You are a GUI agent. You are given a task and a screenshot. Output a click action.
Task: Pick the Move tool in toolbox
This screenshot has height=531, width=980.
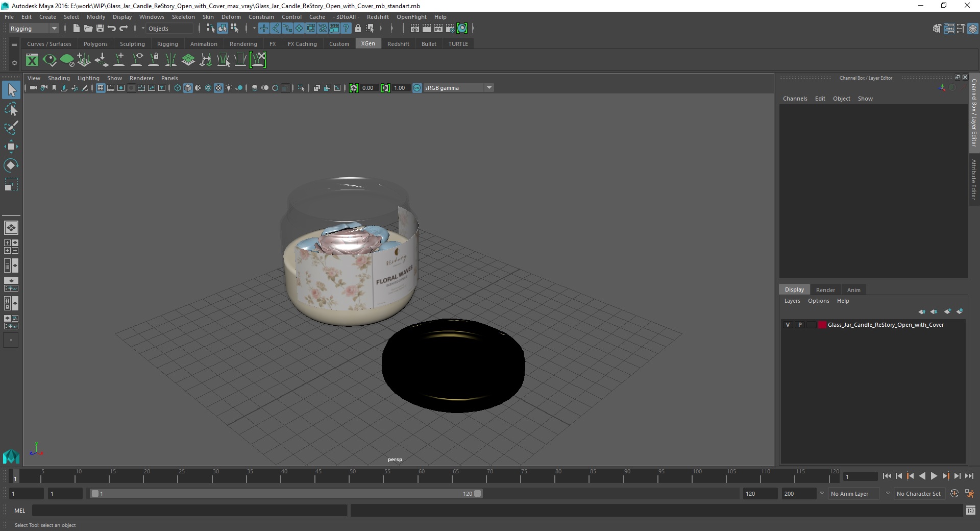(x=11, y=147)
